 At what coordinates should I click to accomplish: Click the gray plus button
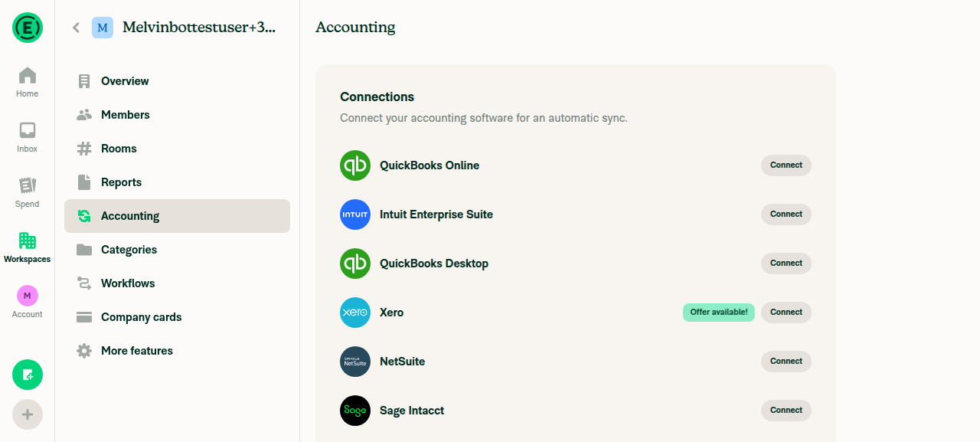coord(28,414)
